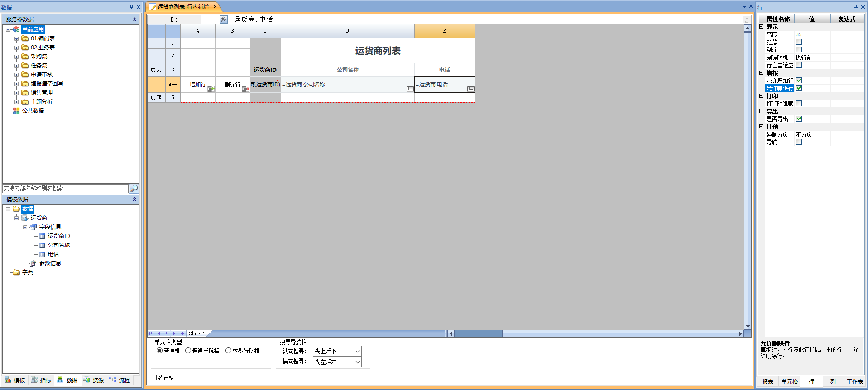Click the 字段信息 fields icon
The image size is (868, 390).
point(34,227)
